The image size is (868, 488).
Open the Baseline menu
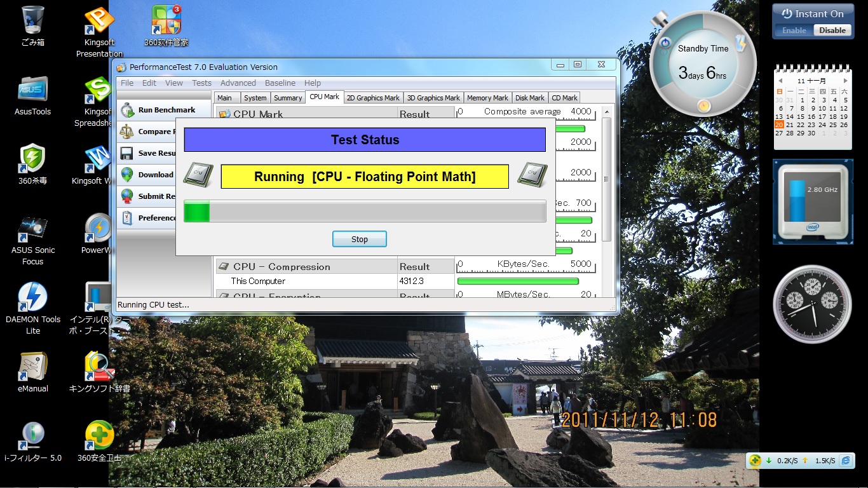(280, 83)
